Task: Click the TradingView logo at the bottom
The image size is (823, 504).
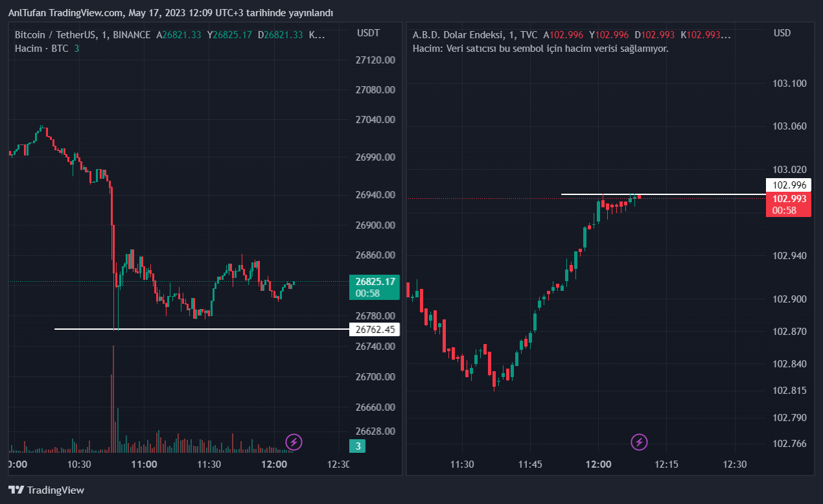Action: [46, 490]
